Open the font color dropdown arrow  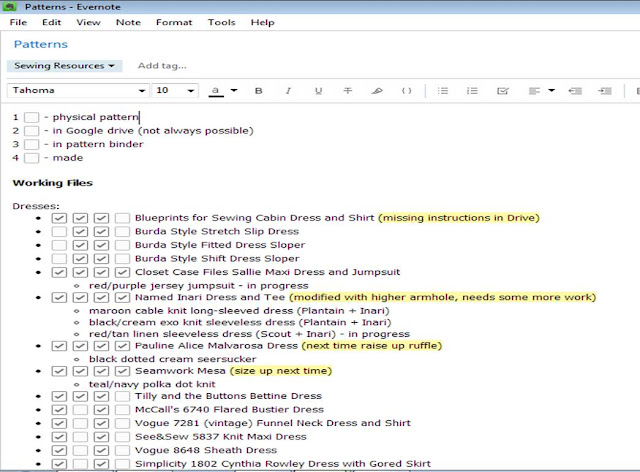pyautogui.click(x=234, y=90)
